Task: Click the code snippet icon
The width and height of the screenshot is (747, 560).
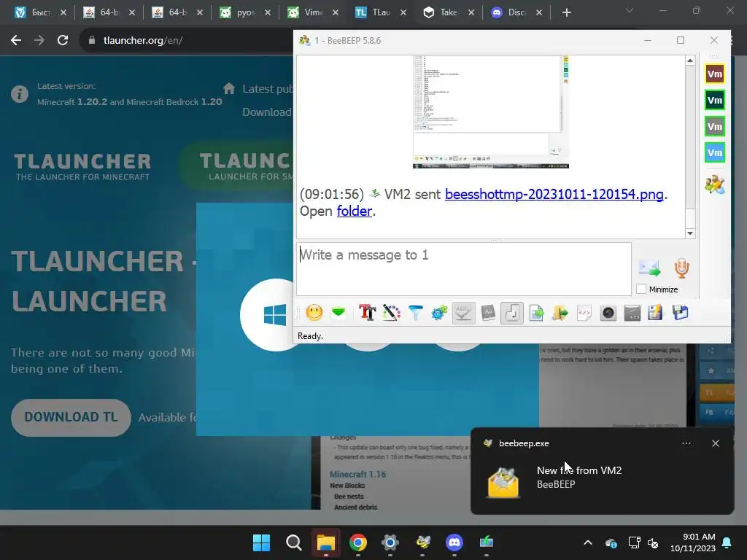Action: [x=584, y=313]
